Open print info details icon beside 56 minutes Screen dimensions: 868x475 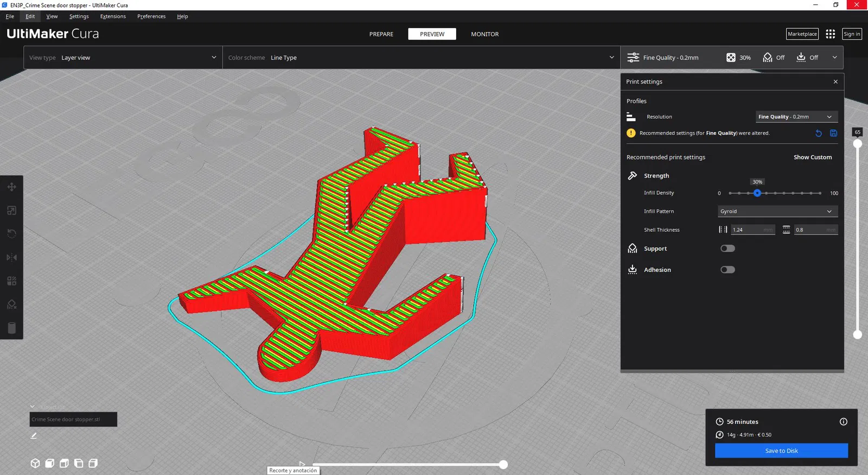[844, 422]
